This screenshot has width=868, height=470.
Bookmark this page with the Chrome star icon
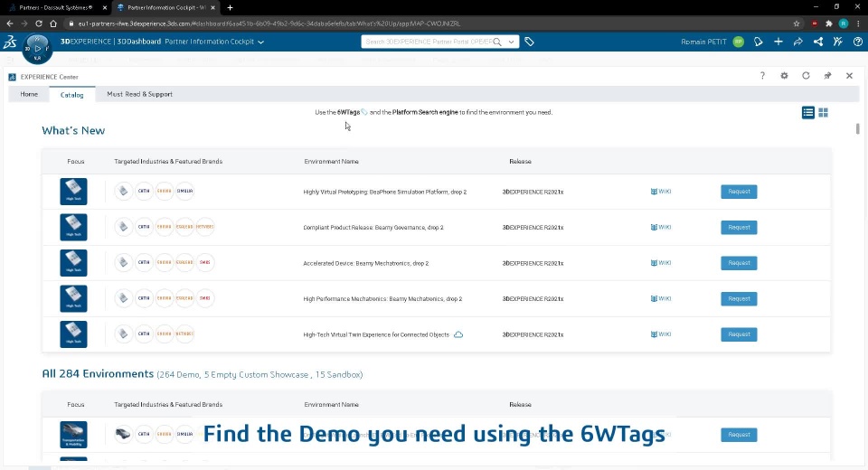pos(797,23)
